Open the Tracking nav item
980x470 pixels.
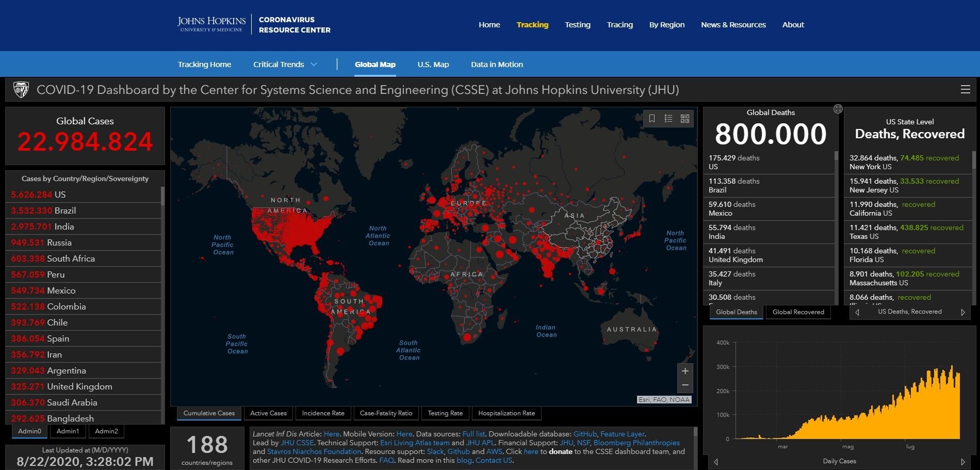click(532, 25)
